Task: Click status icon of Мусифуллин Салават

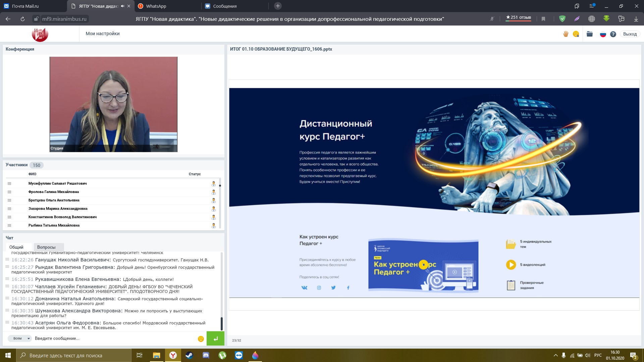Action: click(x=213, y=183)
